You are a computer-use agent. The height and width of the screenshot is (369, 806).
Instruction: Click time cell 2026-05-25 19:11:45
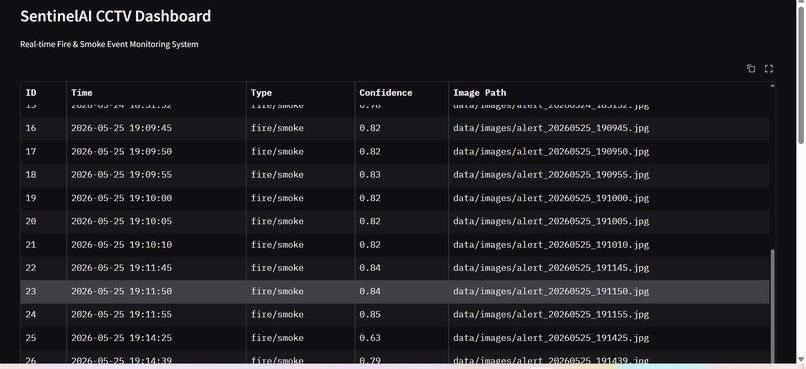tap(156, 268)
